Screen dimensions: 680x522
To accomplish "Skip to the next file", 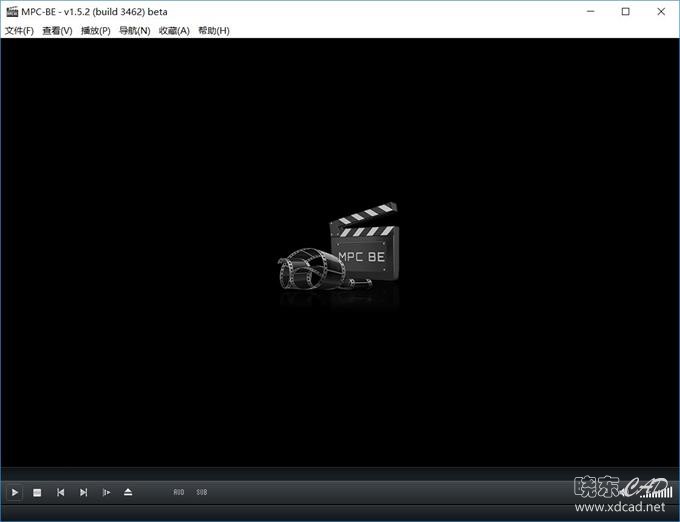I will click(x=83, y=492).
